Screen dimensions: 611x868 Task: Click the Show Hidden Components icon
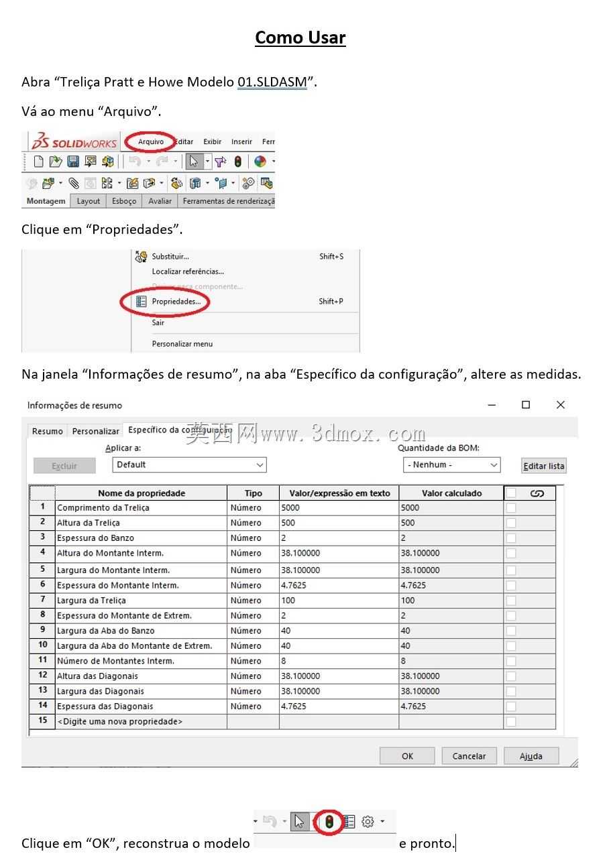pos(177,182)
